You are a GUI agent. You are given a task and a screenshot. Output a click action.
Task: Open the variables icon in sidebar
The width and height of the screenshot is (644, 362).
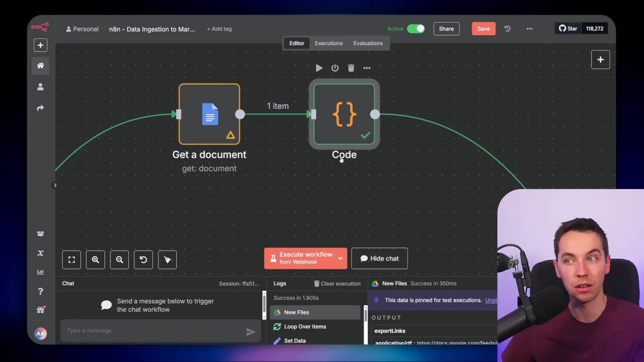pyautogui.click(x=40, y=253)
